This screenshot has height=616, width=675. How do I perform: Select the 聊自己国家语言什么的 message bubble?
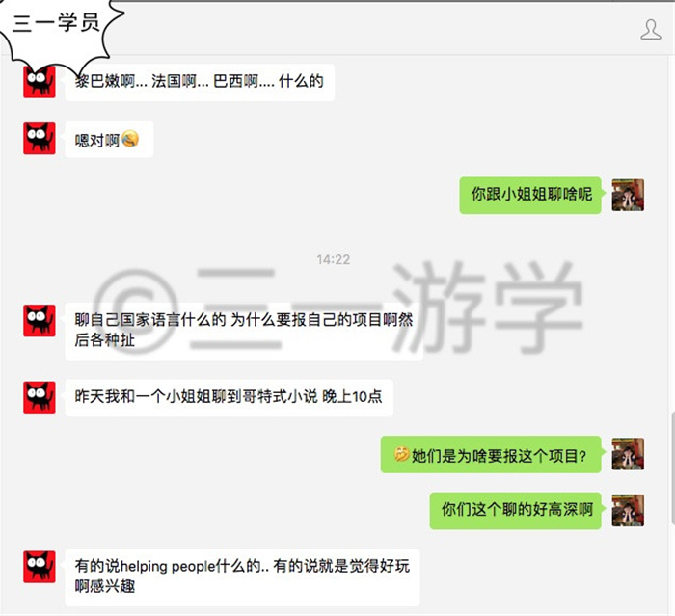(244, 331)
